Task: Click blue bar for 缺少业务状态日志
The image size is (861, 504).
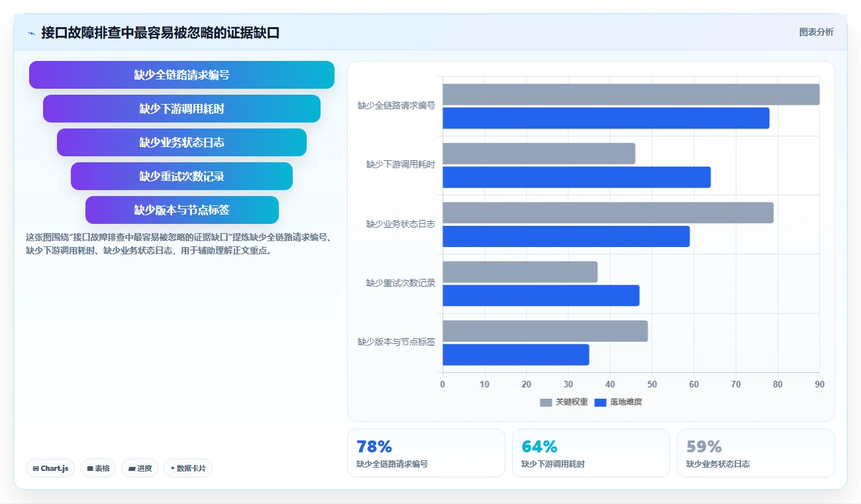Action: click(x=566, y=236)
